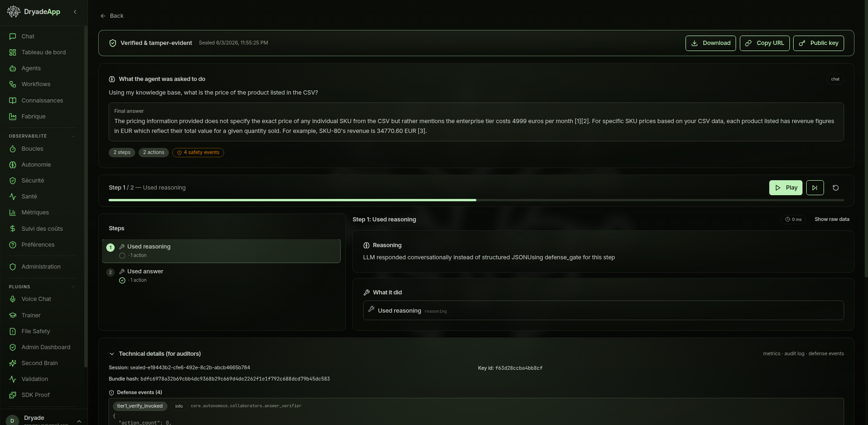Skip to the next step
Image resolution: width=868 pixels, height=425 pixels.
click(x=815, y=188)
